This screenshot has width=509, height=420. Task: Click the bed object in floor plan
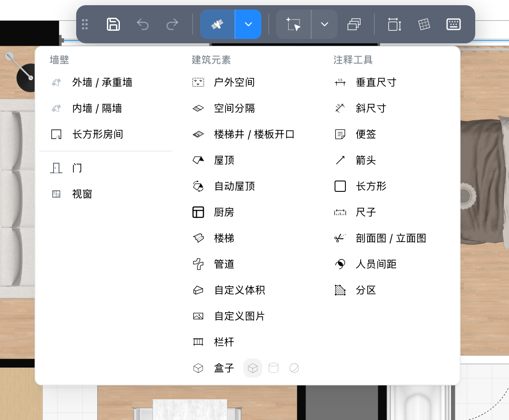click(x=484, y=182)
